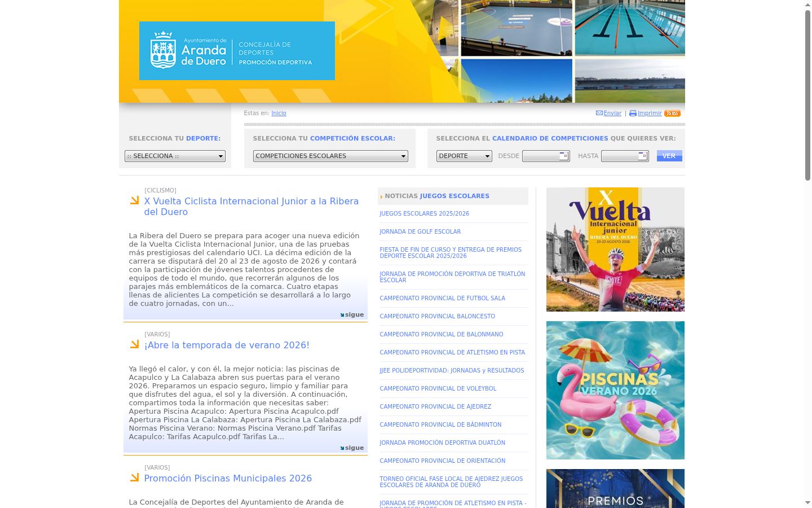Click the scrollbar down arrow
812x508 pixels.
pos(807,503)
